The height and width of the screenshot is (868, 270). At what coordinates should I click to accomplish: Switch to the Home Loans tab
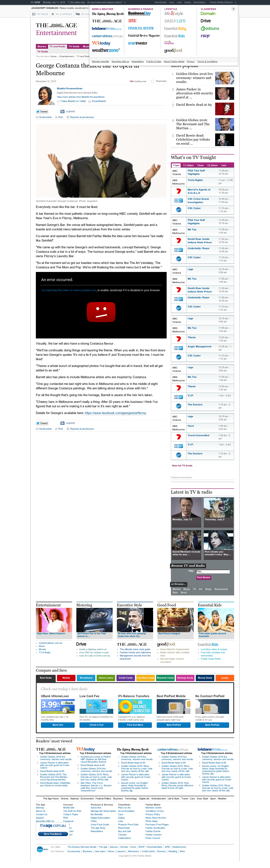click(x=106, y=678)
